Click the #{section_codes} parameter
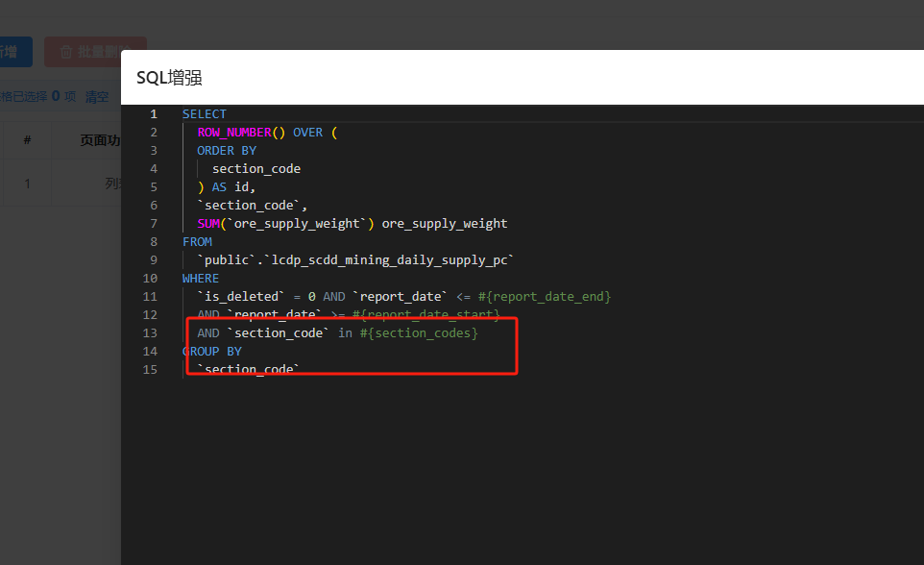This screenshot has width=924, height=565. tap(418, 333)
